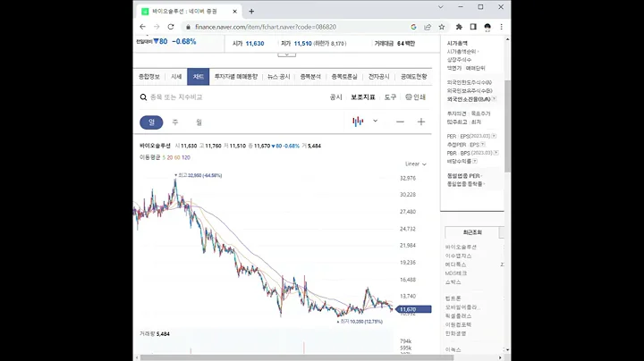Share this page via address bar icon
This screenshot has height=361, width=644.
point(428,27)
